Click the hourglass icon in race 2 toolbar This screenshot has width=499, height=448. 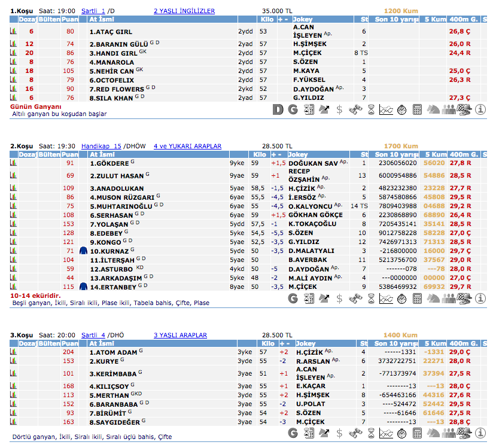point(371,299)
